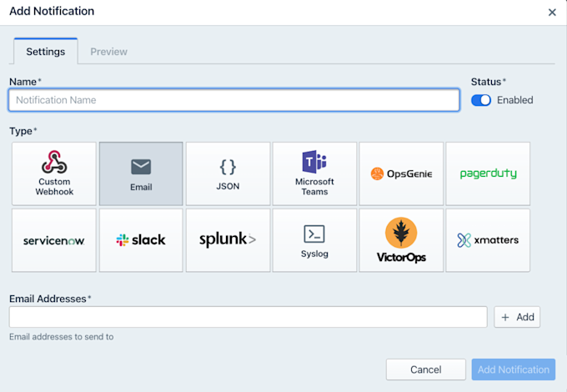
Task: Cancel the Add Notification dialog
Action: click(x=425, y=369)
